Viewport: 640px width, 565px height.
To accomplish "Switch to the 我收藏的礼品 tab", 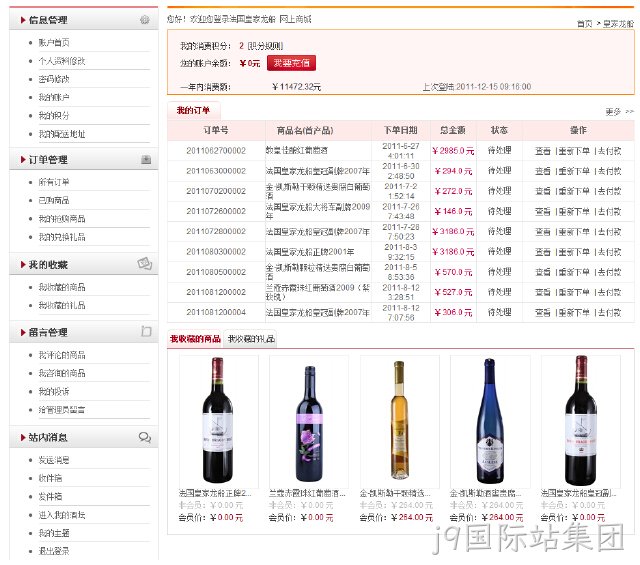I will click(251, 339).
